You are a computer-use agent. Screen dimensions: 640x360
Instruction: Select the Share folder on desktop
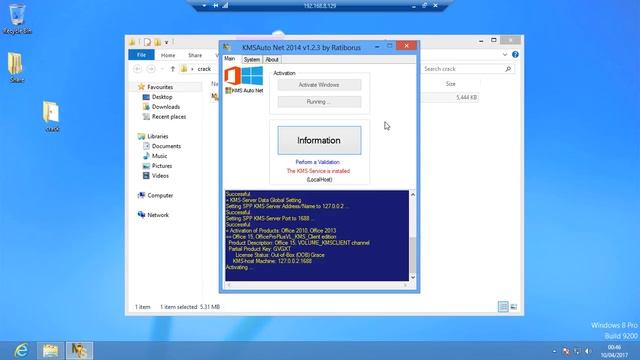[x=16, y=67]
